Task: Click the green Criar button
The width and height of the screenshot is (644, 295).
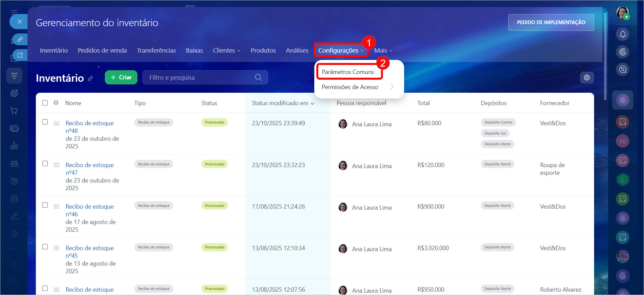Action: click(x=121, y=77)
